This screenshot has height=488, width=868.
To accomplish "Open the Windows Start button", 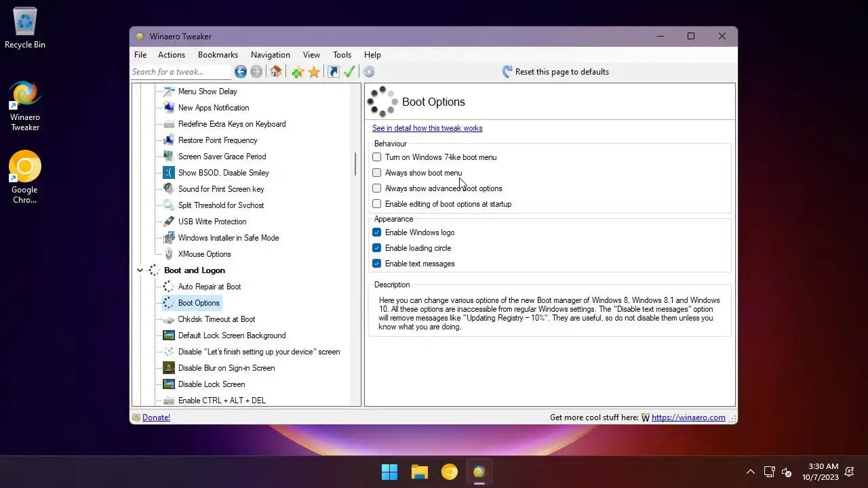I will (x=390, y=472).
